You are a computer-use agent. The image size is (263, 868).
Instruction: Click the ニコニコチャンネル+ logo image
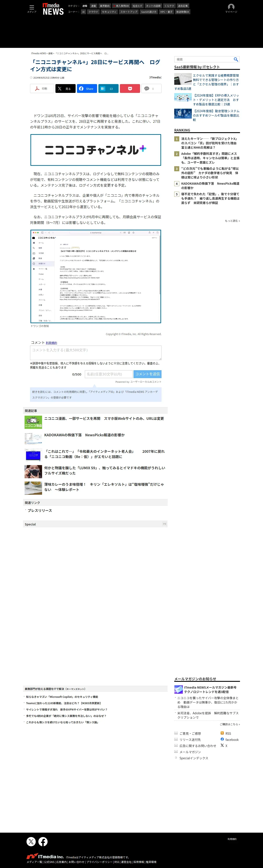(x=96, y=150)
